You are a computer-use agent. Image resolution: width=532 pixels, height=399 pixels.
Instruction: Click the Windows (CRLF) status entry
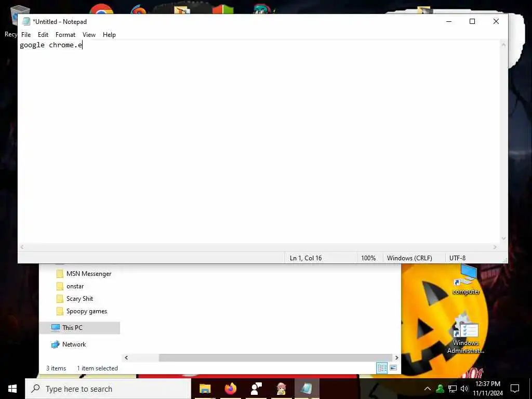tap(409, 258)
